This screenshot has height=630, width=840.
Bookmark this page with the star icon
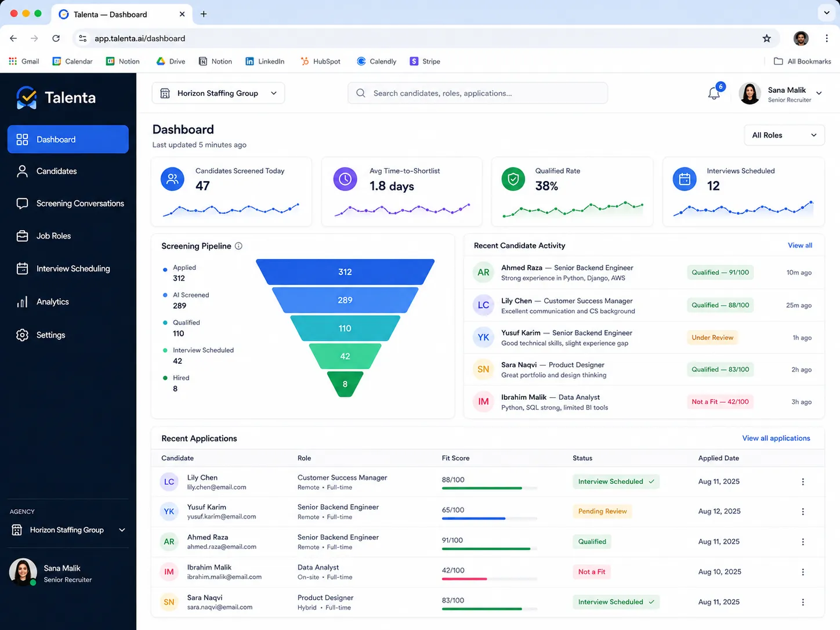767,38
